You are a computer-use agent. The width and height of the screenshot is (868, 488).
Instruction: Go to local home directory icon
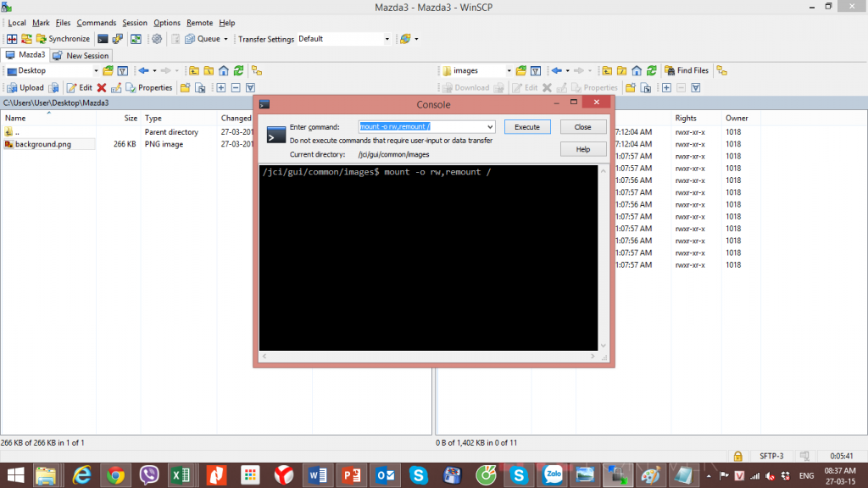click(x=224, y=71)
